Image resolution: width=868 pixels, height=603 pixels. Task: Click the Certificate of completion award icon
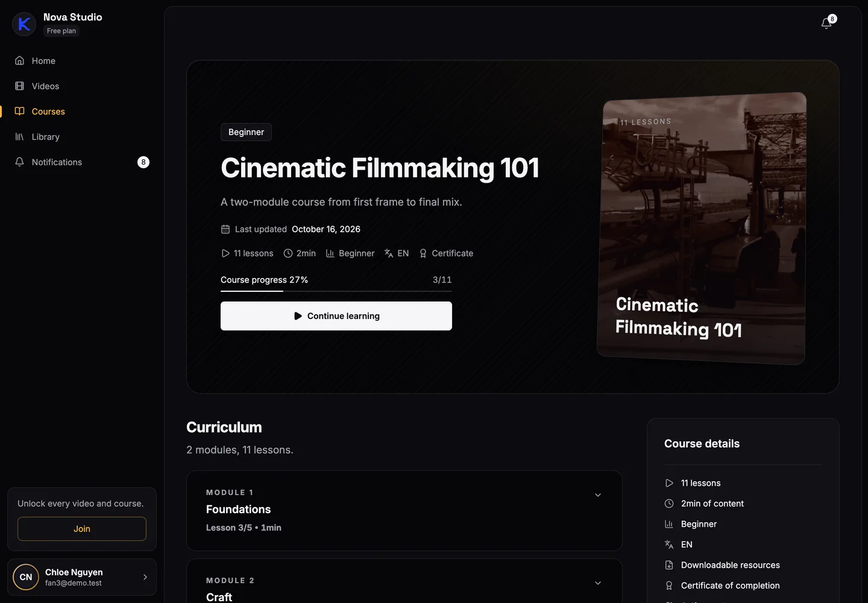point(669,586)
